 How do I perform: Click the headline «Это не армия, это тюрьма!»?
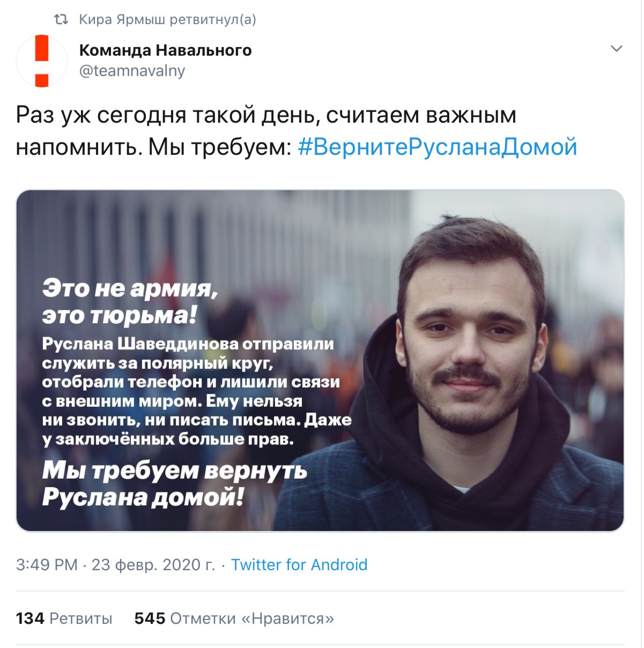point(130,302)
